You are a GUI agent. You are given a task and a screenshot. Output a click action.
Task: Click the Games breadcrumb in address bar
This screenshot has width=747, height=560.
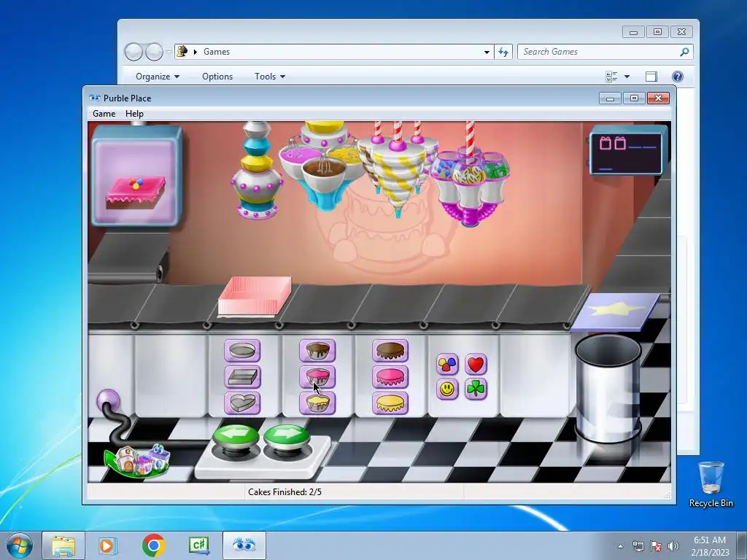pos(217,52)
